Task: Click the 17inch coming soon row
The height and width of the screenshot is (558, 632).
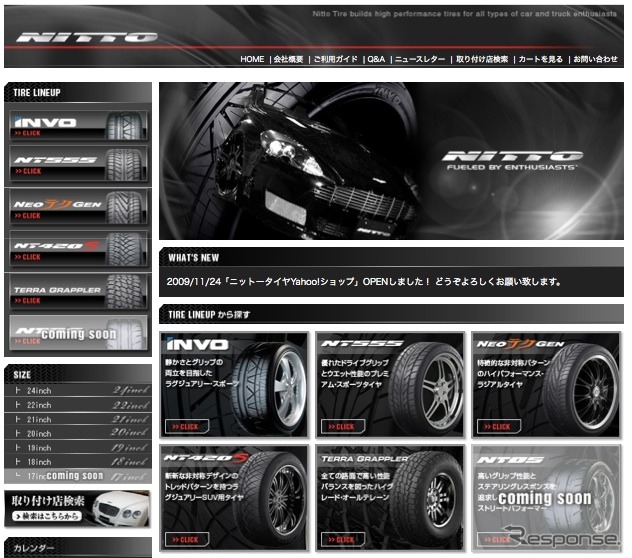Action: (x=78, y=476)
